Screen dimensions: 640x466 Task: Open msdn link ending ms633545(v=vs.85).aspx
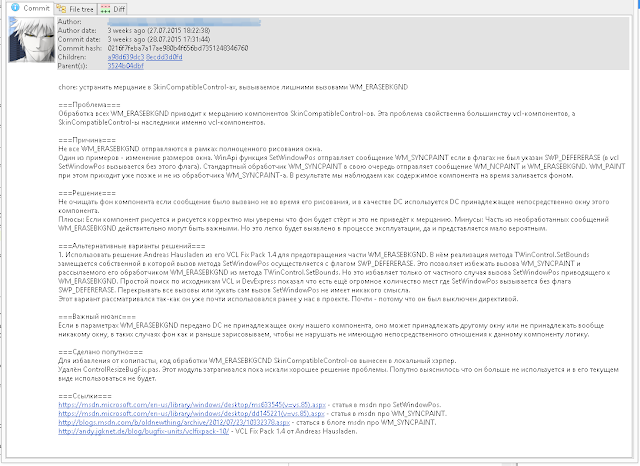[192, 405]
